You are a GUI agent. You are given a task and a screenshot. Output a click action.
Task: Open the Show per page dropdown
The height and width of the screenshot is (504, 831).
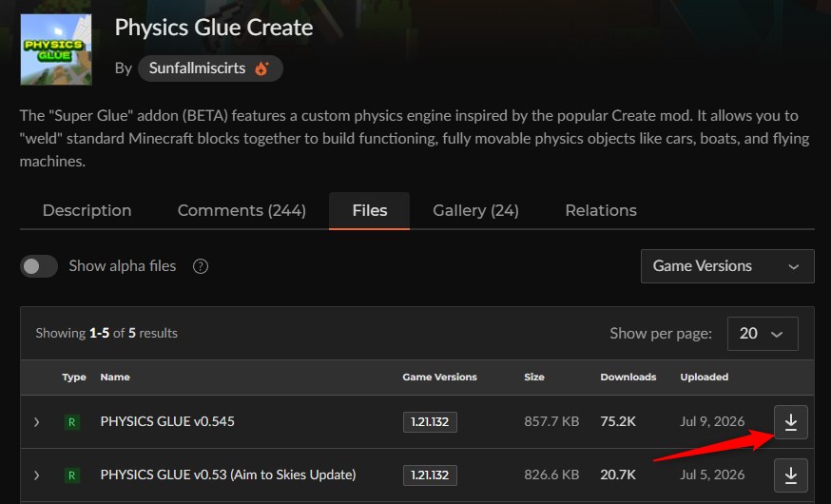pyautogui.click(x=763, y=334)
